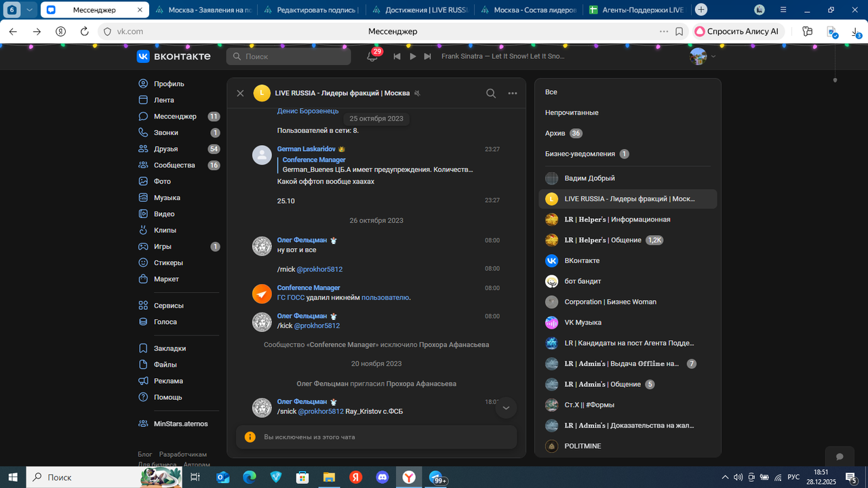868x488 pixels.
Task: Click the @prokhor5812 mention after /mick
Action: (x=319, y=269)
